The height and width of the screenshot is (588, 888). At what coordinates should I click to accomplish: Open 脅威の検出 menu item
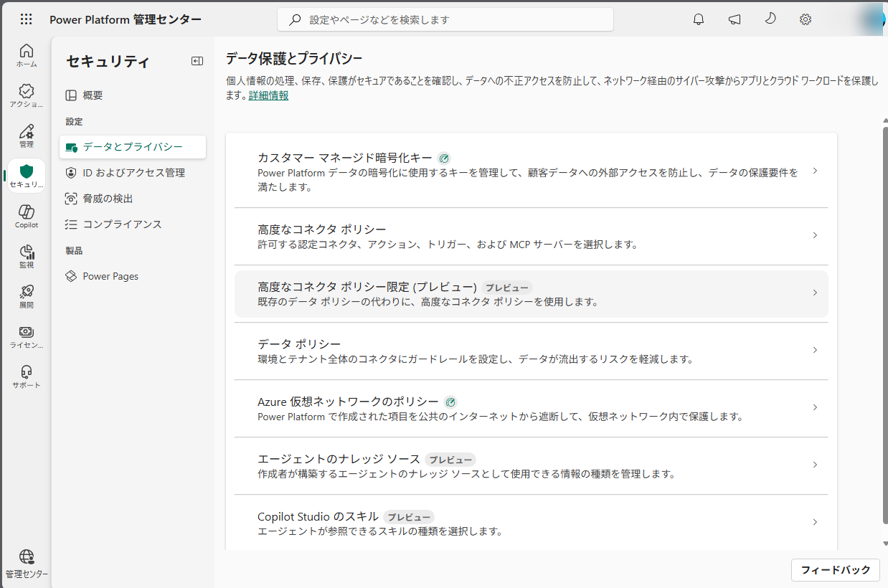133,199
